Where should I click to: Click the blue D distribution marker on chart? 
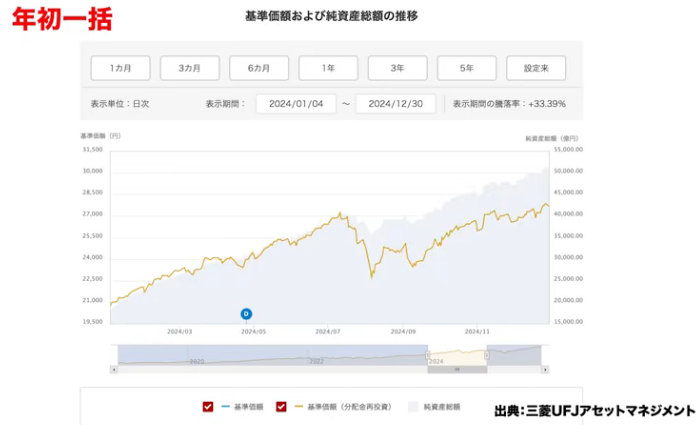pyautogui.click(x=245, y=314)
